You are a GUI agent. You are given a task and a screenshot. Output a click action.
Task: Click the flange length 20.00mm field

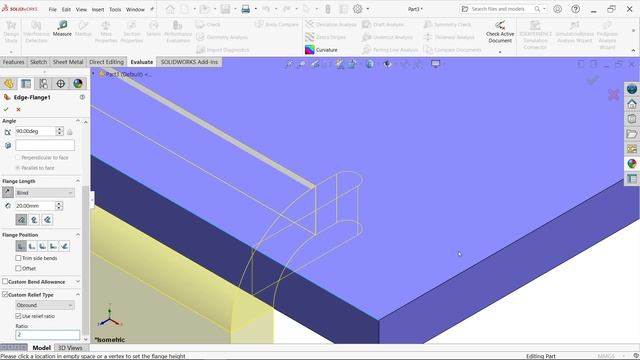(x=35, y=206)
